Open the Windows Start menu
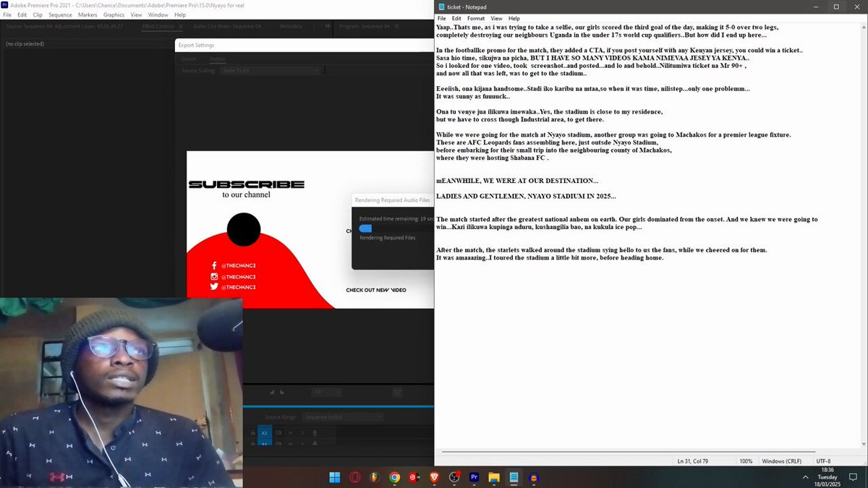868x488 pixels. 335,477
